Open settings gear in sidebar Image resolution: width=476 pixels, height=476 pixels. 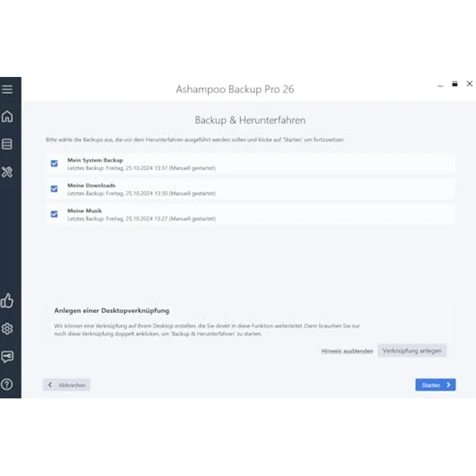(7, 329)
